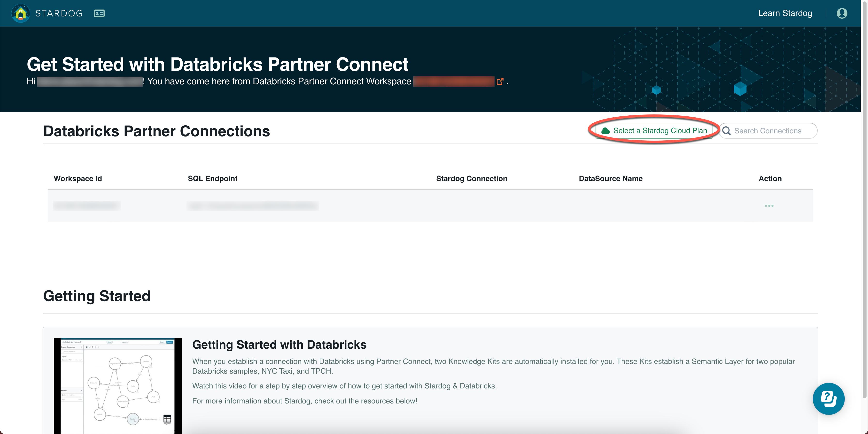Click the cloud icon in Select Plan button
This screenshot has height=434, width=868.
point(605,131)
